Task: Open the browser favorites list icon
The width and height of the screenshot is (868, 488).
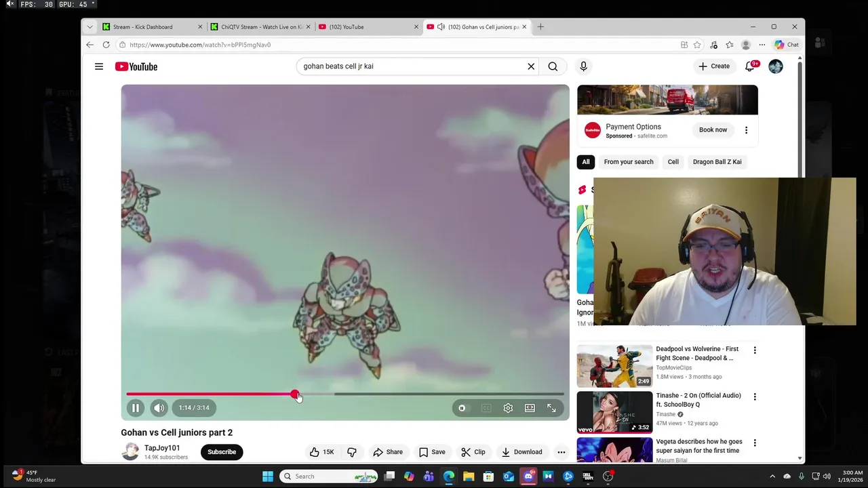Action: pyautogui.click(x=730, y=45)
